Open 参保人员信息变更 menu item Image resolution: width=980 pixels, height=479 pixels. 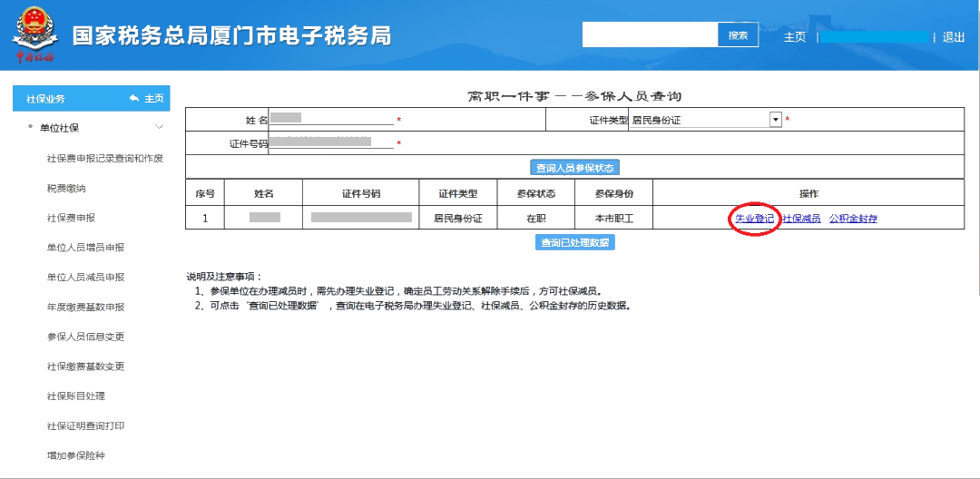tap(85, 337)
